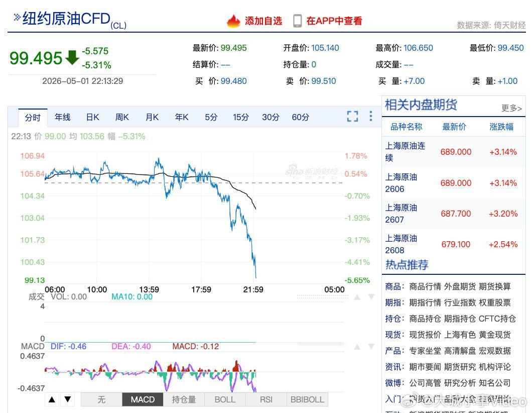Open the 黄金现货 link
Screen dimensions: 532x413
pos(495,335)
